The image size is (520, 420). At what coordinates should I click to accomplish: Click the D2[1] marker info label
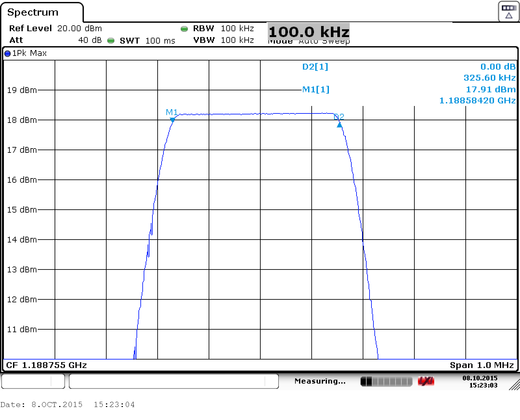tap(315, 67)
